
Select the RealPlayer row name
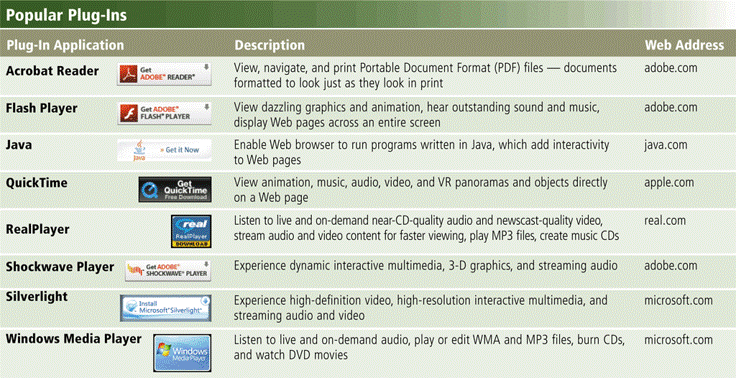click(x=38, y=230)
